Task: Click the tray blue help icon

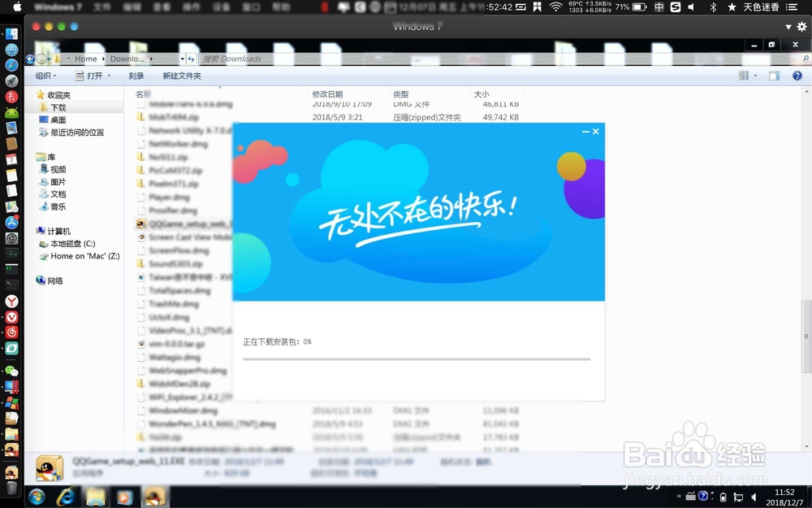Action: pos(702,496)
